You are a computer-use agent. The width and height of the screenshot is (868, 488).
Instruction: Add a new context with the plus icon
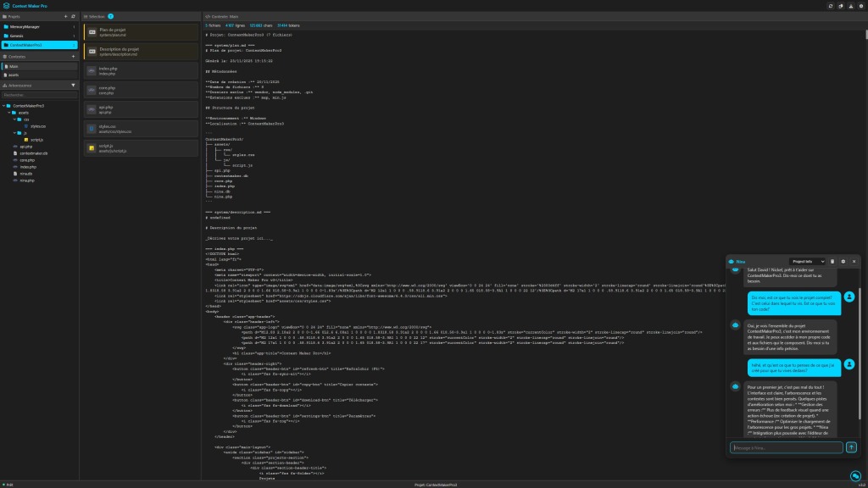coord(75,55)
